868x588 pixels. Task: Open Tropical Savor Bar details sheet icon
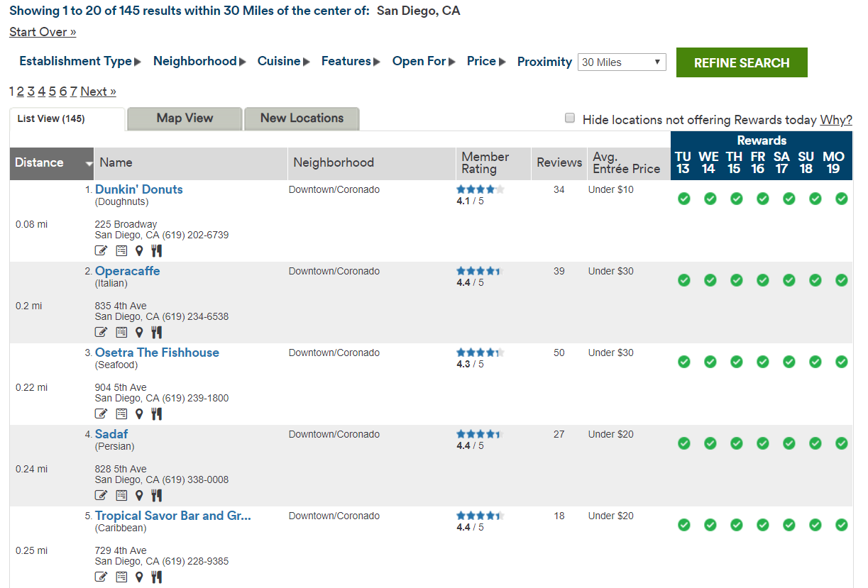pyautogui.click(x=121, y=577)
